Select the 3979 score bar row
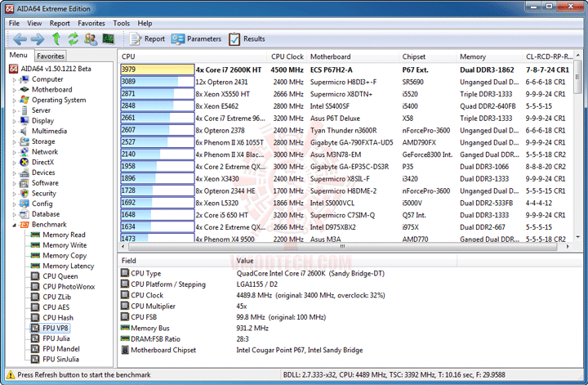 pos(158,69)
